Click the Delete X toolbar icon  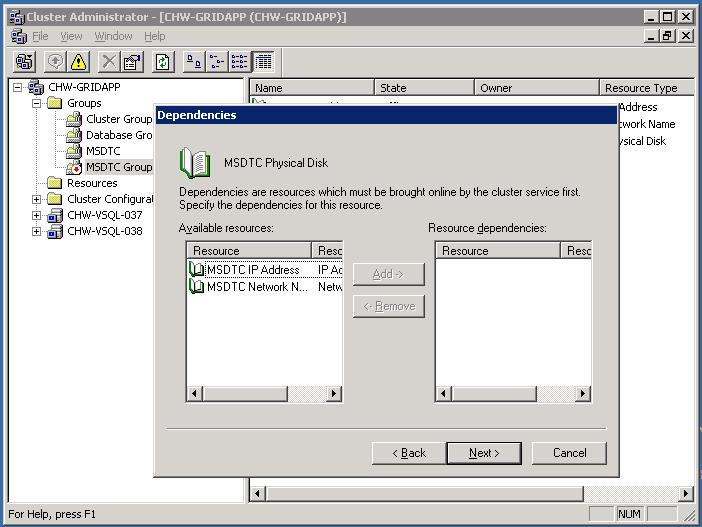[x=109, y=62]
